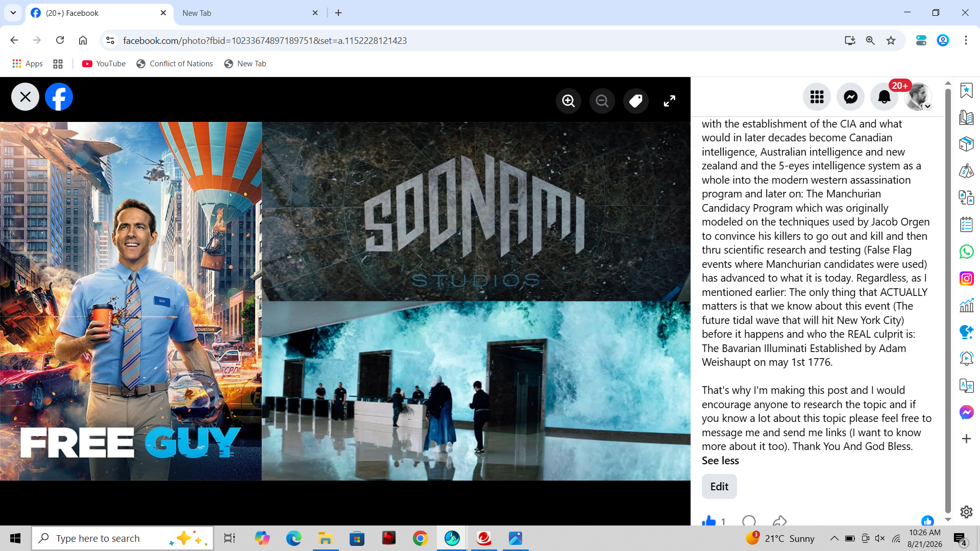Click the Edit button under the post
980x551 pixels.
coord(719,487)
